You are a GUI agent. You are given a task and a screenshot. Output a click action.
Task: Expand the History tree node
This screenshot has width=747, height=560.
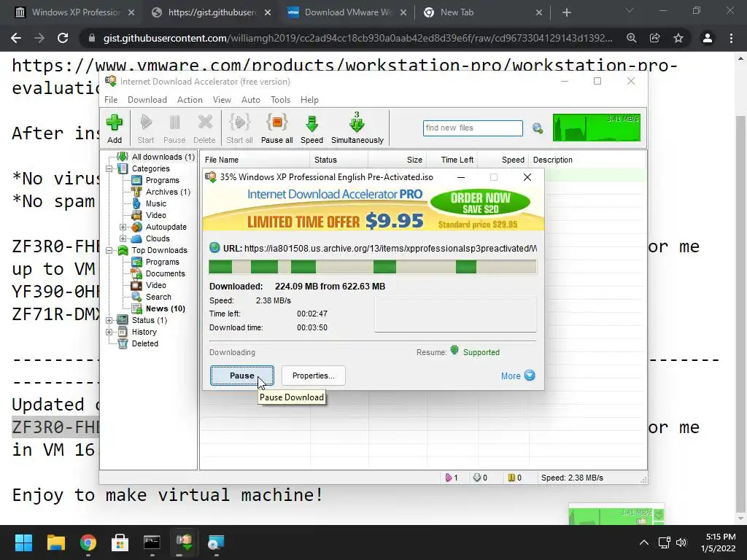click(109, 332)
